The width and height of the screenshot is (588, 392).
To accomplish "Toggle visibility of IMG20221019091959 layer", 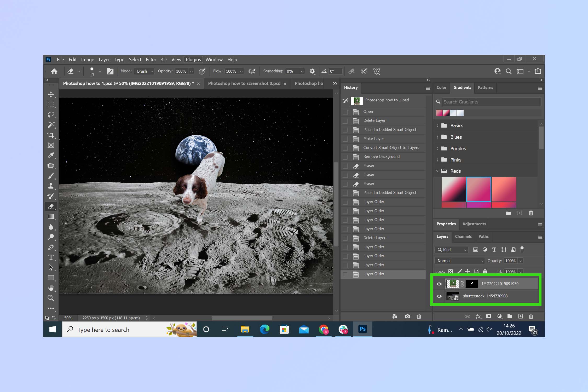I will tap(439, 284).
